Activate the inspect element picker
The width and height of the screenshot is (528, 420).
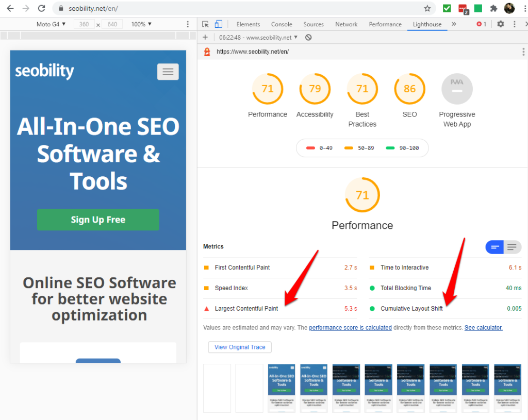205,24
